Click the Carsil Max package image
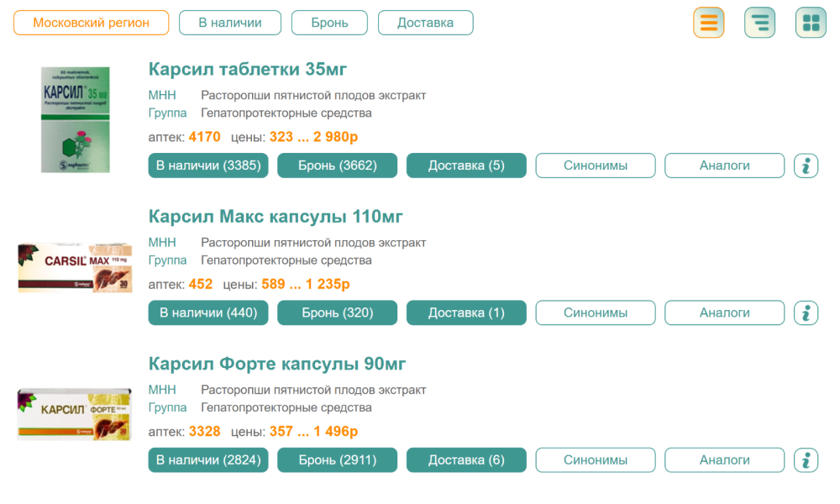 coord(76,267)
